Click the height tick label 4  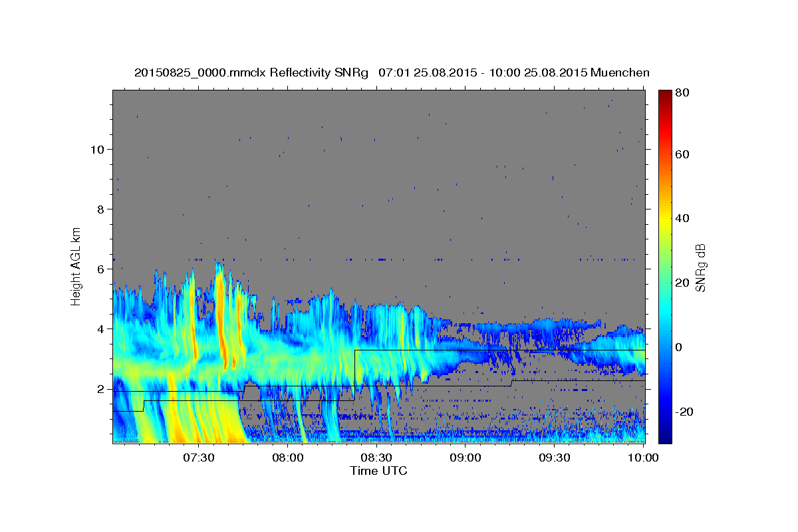tap(100, 329)
